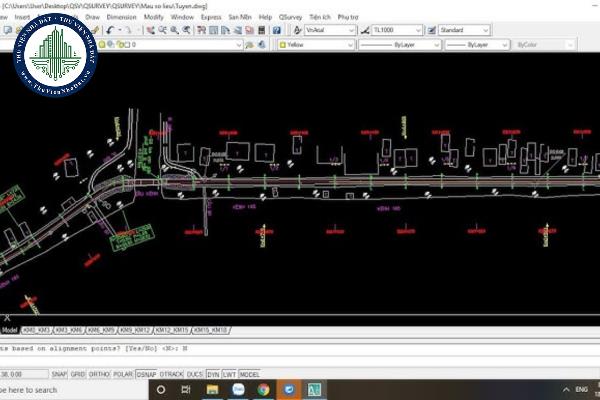Open the File Explorer taskbar icon
The image size is (600, 400).
212,389
